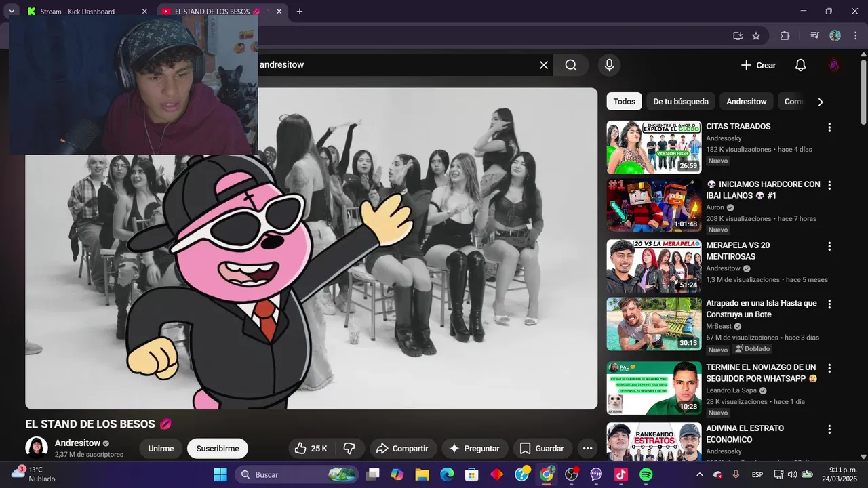Image resolution: width=868 pixels, height=488 pixels.
Task: Close the Kick Dashboard tab
Action: coord(144,12)
